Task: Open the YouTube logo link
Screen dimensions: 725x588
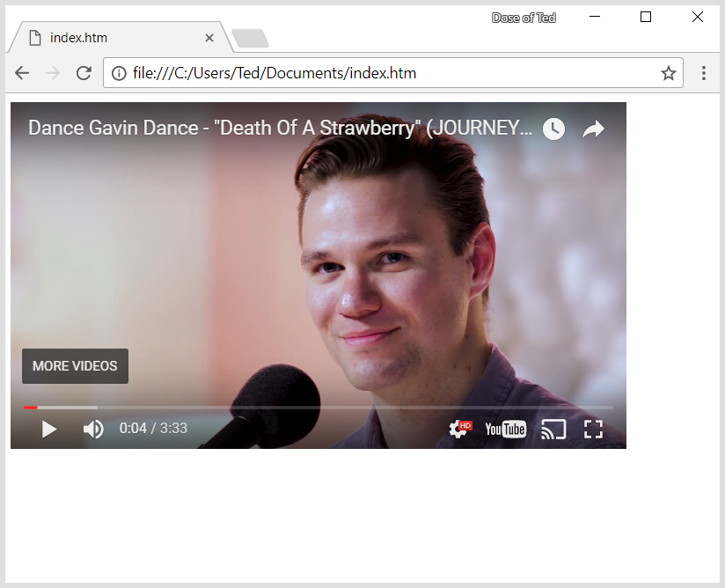Action: click(x=506, y=429)
